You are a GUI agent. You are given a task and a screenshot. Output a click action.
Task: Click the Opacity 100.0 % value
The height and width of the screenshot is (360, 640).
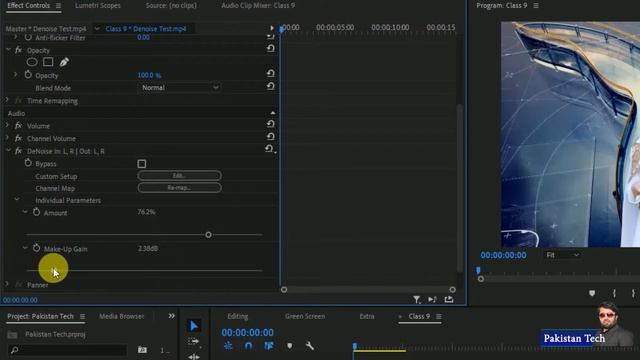point(149,75)
